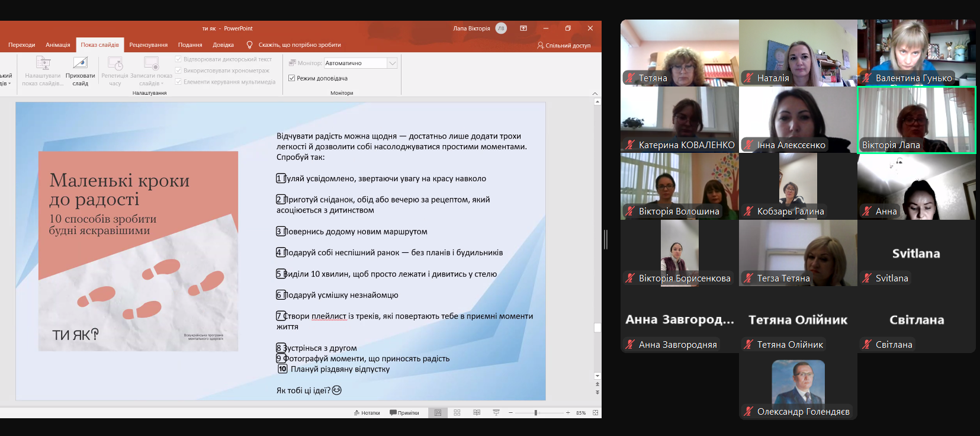
Task: Click muted mic icon beside Світлана
Action: (867, 344)
